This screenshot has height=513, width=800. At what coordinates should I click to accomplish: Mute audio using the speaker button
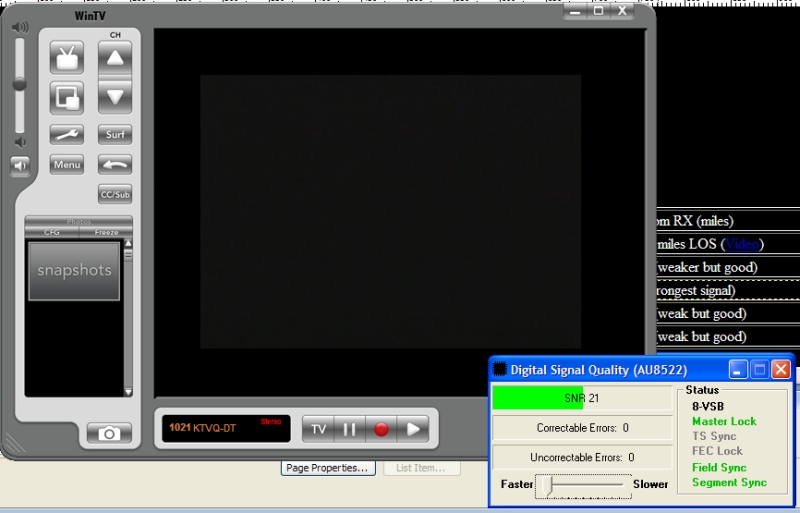click(x=20, y=166)
